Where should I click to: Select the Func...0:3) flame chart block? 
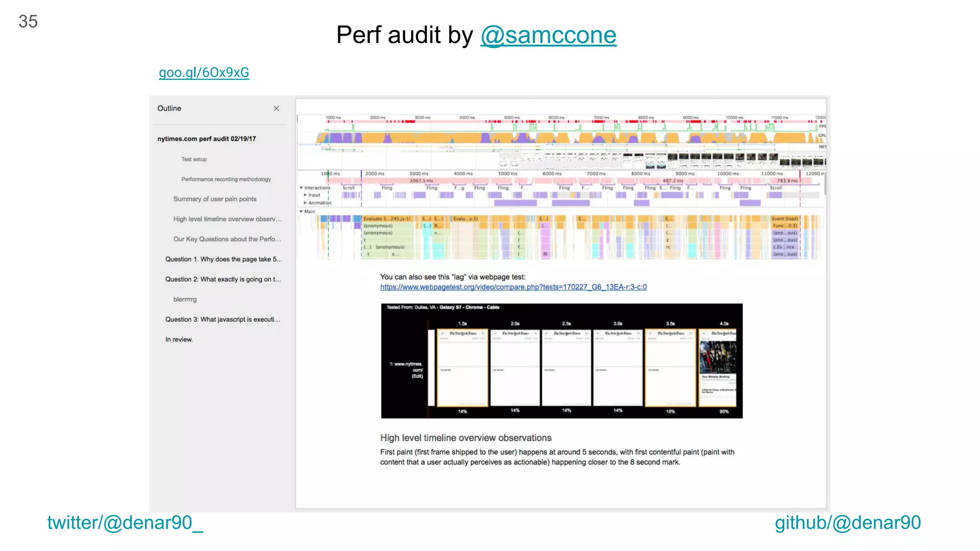pyautogui.click(x=785, y=226)
